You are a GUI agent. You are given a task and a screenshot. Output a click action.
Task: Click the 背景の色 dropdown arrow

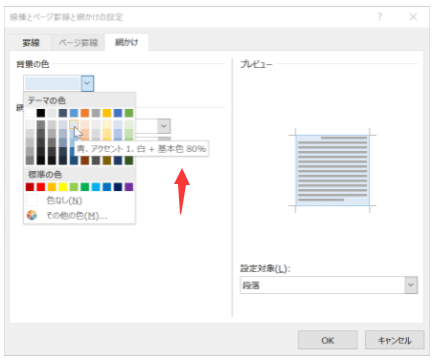point(87,83)
